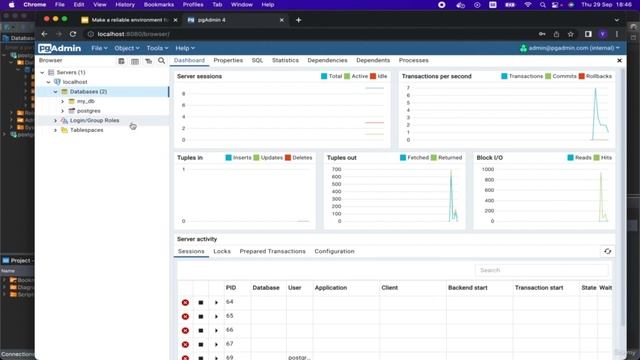
Task: Open macOS Wi-Fi status menu
Action: click(x=528, y=5)
